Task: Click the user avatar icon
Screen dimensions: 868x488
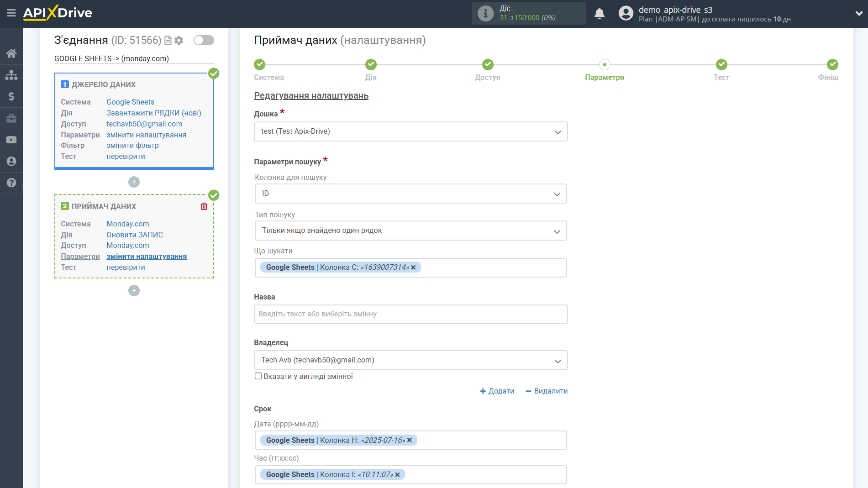Action: 626,13
